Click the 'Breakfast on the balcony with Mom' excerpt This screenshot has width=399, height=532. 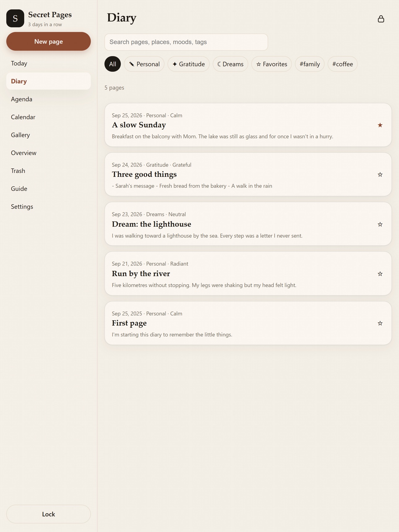tap(222, 137)
